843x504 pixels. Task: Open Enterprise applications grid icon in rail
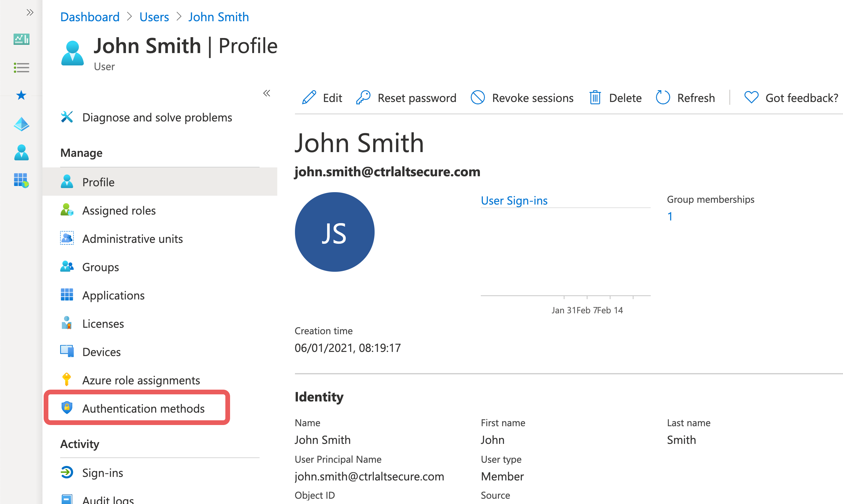click(22, 180)
